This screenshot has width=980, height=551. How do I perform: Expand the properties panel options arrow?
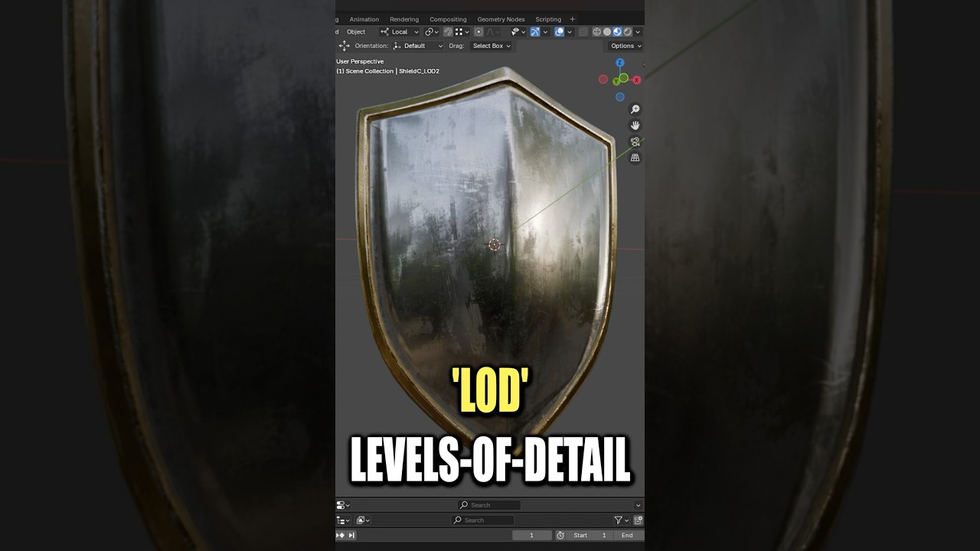coord(638,505)
